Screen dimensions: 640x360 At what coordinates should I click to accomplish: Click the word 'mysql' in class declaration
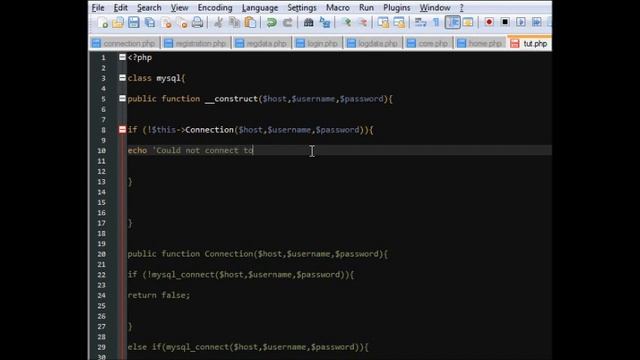[168, 78]
